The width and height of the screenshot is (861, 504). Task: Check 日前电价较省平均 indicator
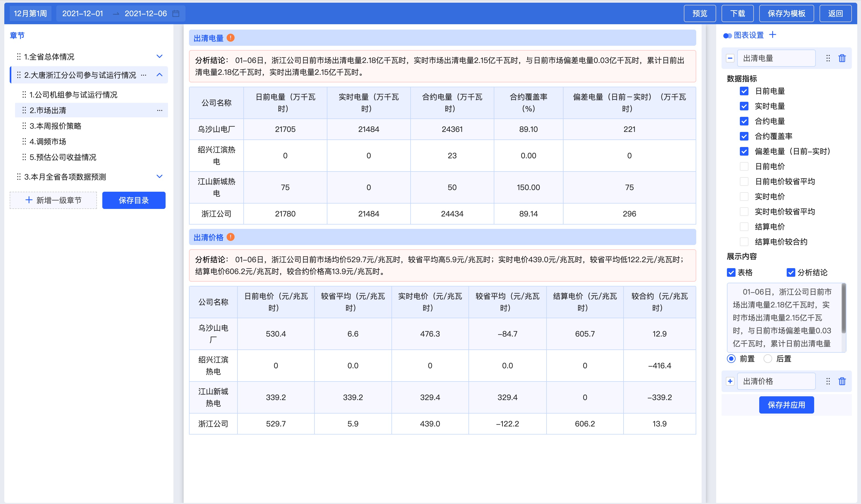(744, 181)
